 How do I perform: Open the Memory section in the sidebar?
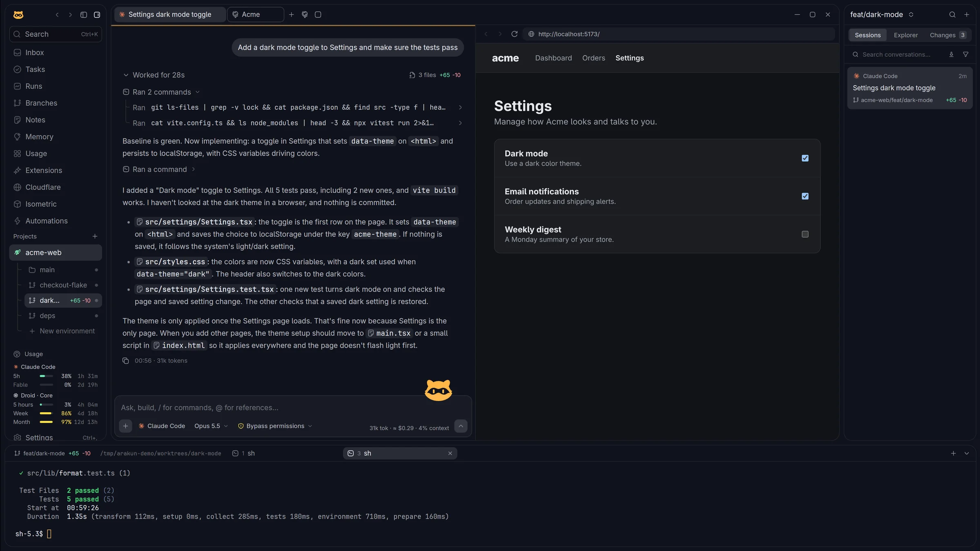tap(56, 137)
